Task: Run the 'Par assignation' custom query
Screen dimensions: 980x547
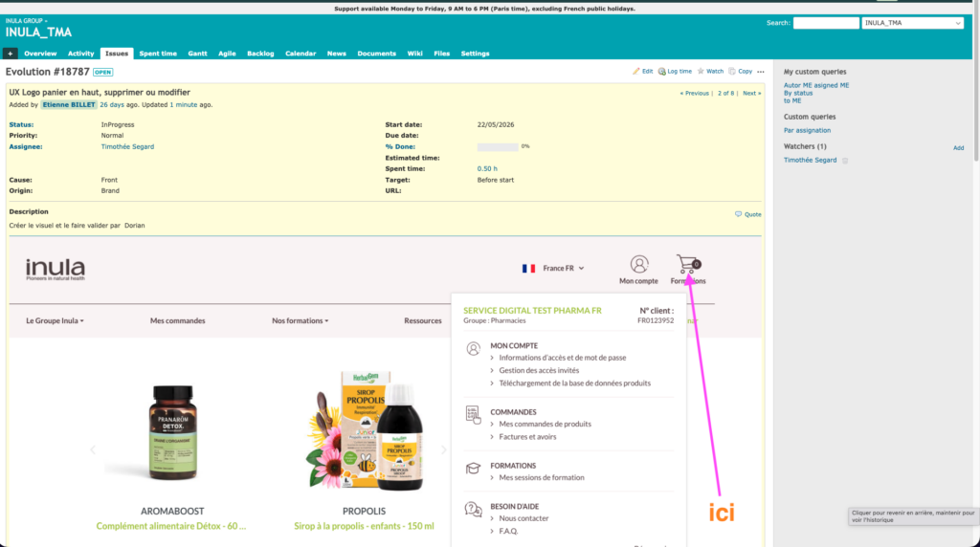Action: (807, 130)
